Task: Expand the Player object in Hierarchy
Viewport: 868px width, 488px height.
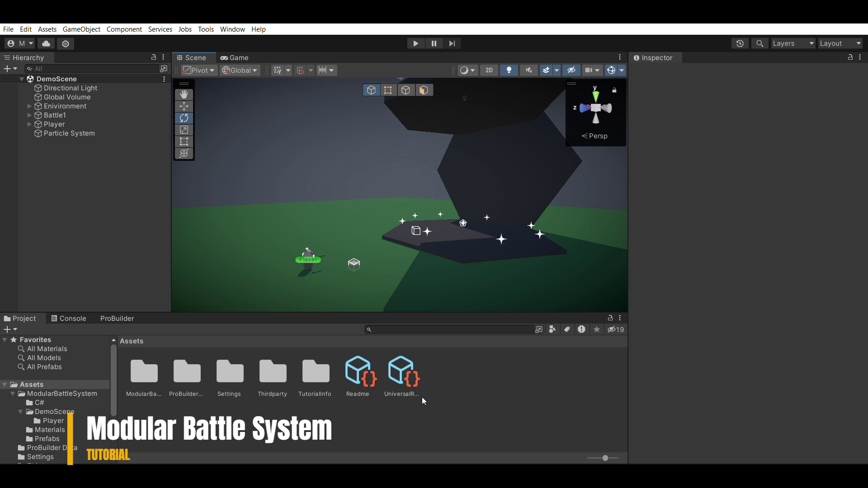Action: 29,124
